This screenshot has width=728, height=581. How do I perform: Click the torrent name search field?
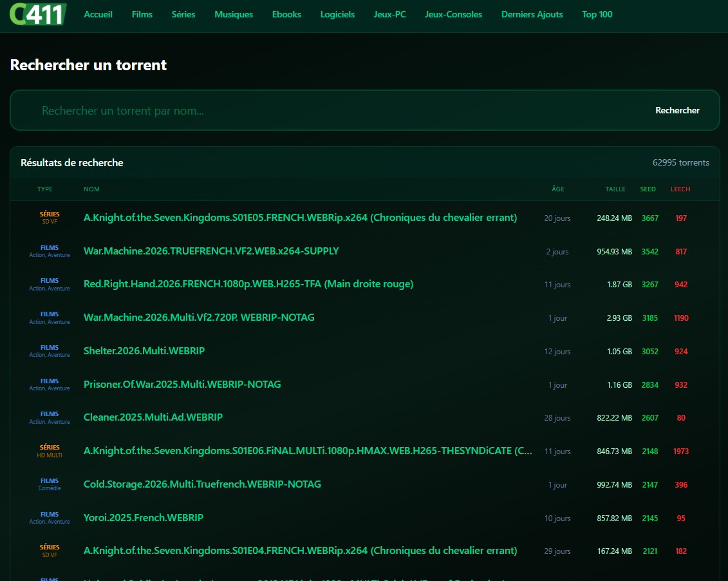pos(335,111)
